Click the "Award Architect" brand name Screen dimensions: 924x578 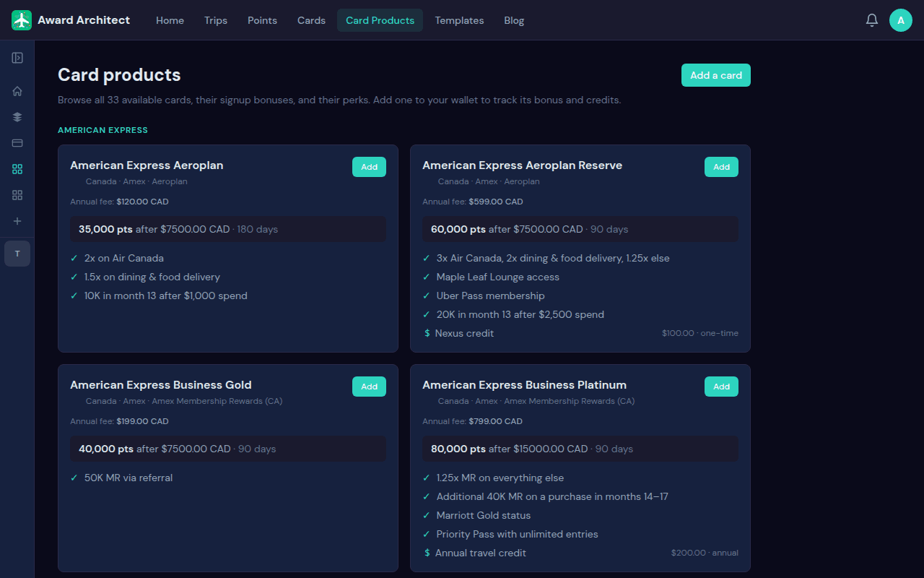pos(84,20)
